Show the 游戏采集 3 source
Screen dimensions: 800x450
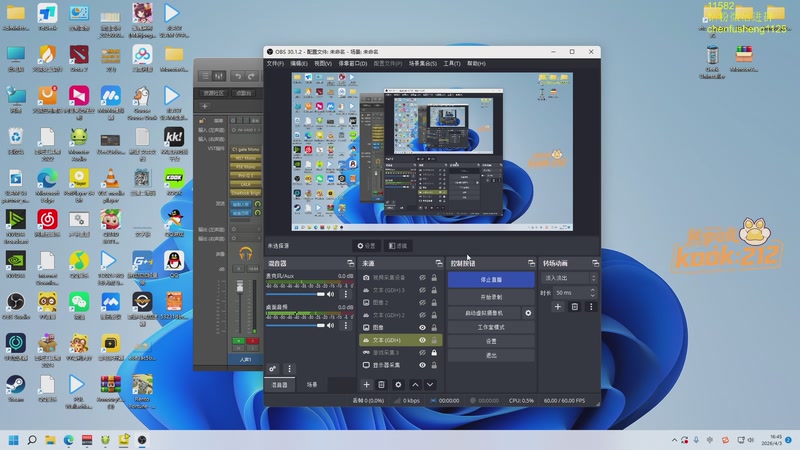422,353
